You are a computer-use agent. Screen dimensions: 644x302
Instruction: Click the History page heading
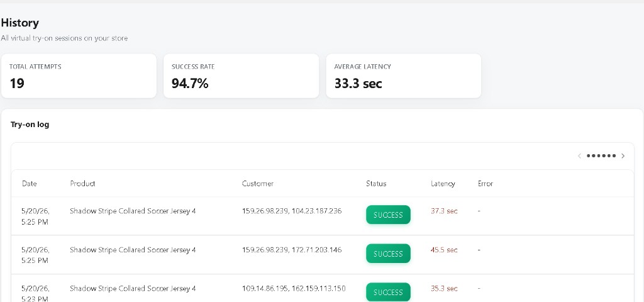pyautogui.click(x=19, y=23)
